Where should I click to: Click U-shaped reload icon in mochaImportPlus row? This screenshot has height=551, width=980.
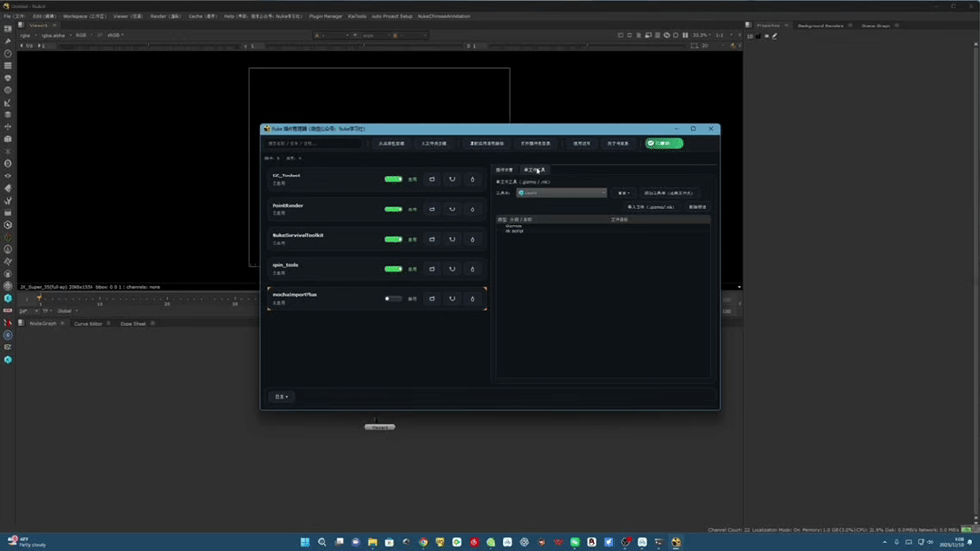pyautogui.click(x=452, y=299)
